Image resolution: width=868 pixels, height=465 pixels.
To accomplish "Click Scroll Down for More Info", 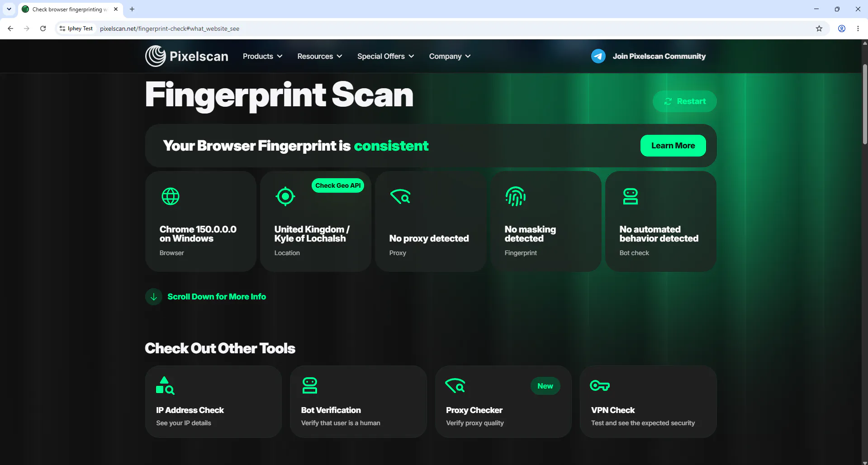I will coord(217,297).
